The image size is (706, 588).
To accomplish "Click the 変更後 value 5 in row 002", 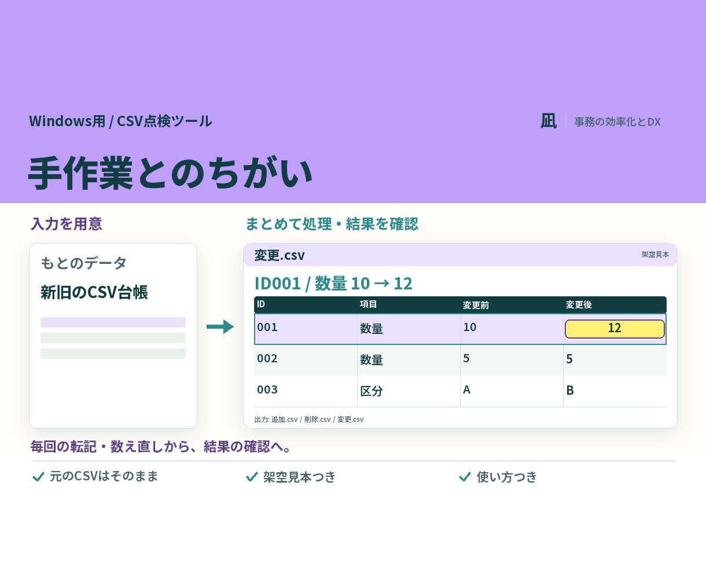I will pos(569,359).
